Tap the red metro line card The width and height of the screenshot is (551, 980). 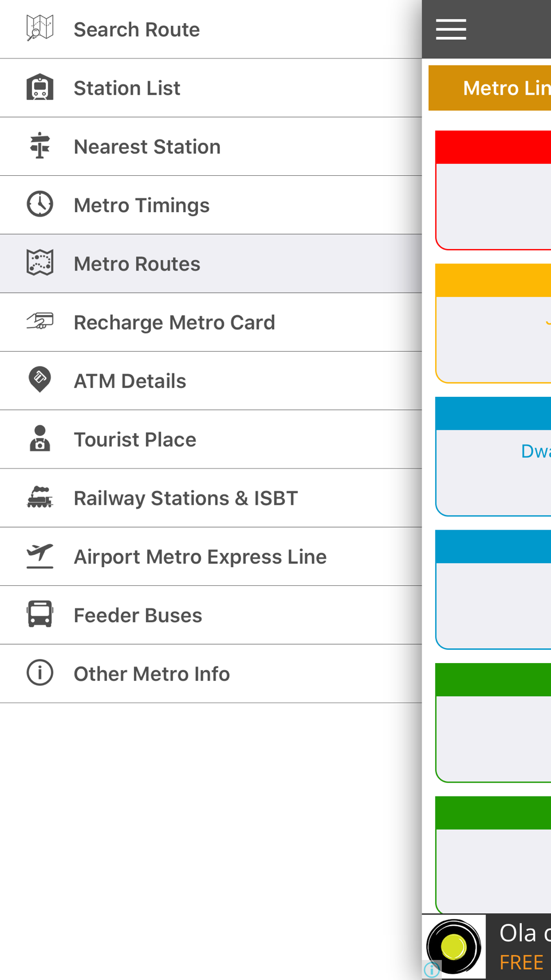point(493,190)
